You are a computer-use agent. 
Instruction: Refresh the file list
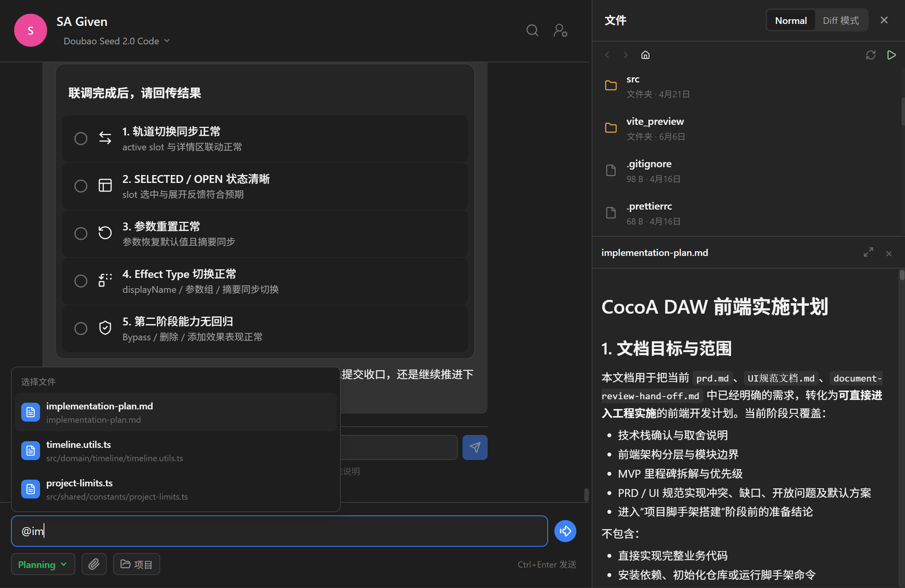(x=871, y=55)
